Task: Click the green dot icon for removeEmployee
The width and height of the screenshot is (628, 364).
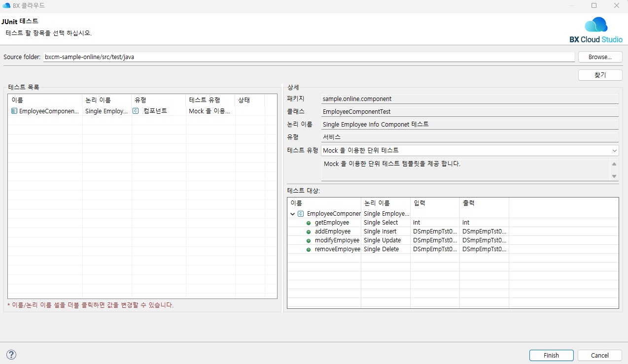Action: [309, 250]
